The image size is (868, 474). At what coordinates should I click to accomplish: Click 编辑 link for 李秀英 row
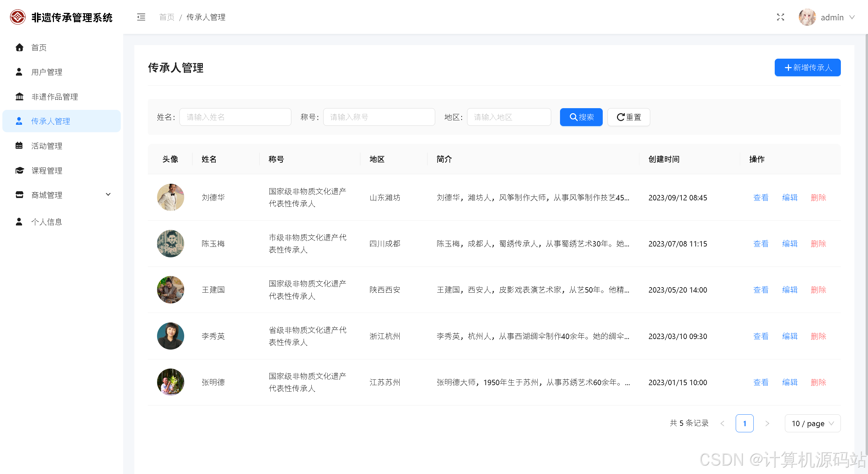coord(790,336)
